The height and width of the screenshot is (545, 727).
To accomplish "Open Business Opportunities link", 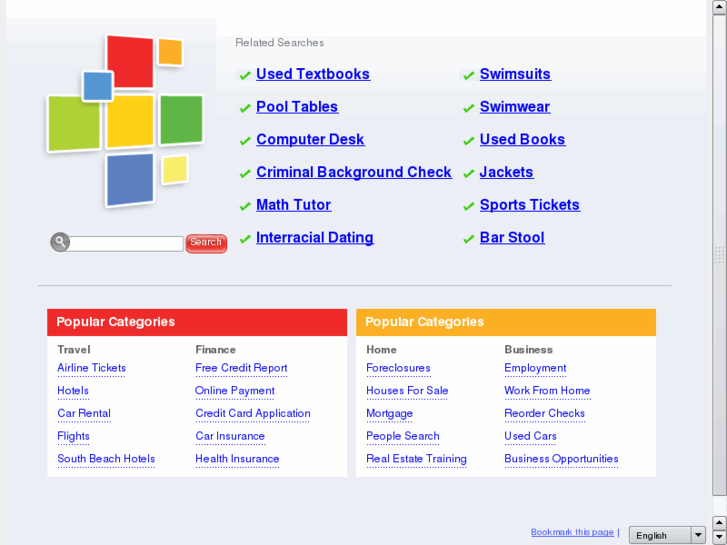I will (x=561, y=459).
